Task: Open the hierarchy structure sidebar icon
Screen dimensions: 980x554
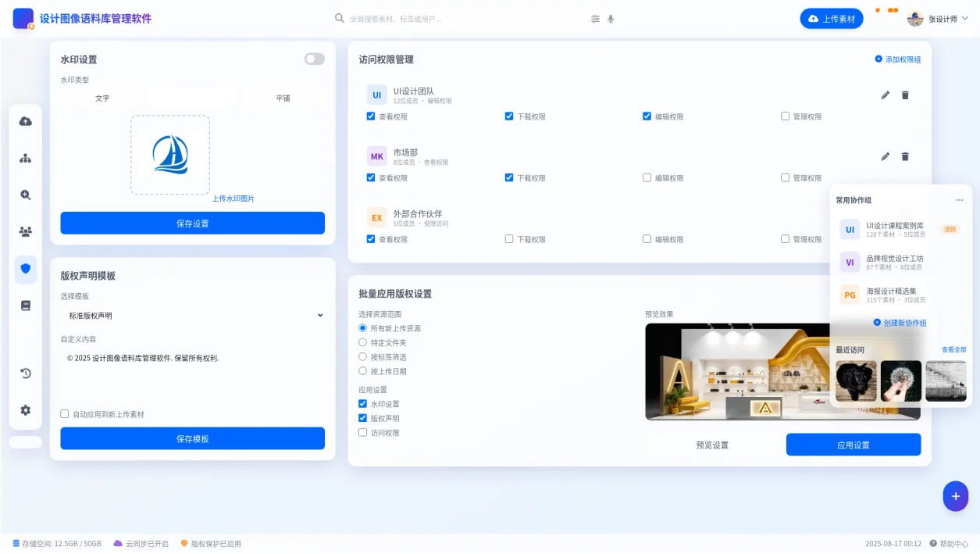Action: pyautogui.click(x=26, y=158)
